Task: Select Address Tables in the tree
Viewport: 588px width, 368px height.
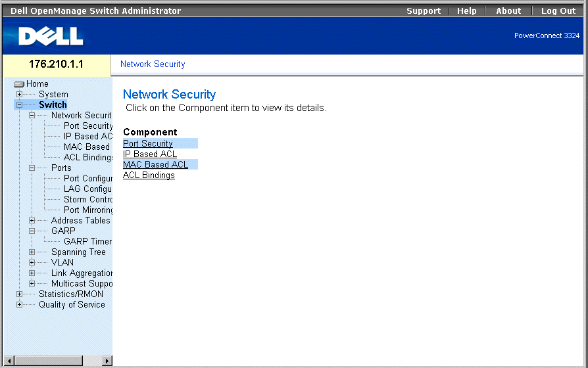Action: pos(81,220)
